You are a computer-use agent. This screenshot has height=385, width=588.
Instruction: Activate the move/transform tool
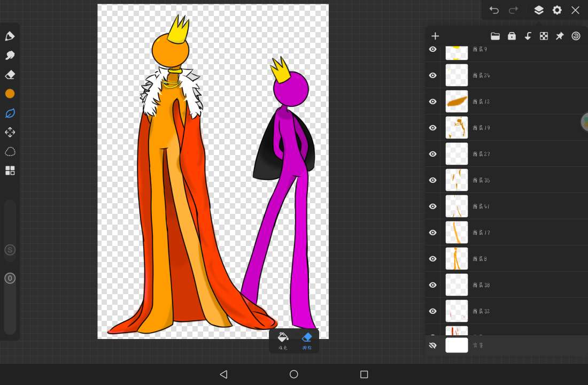(10, 132)
